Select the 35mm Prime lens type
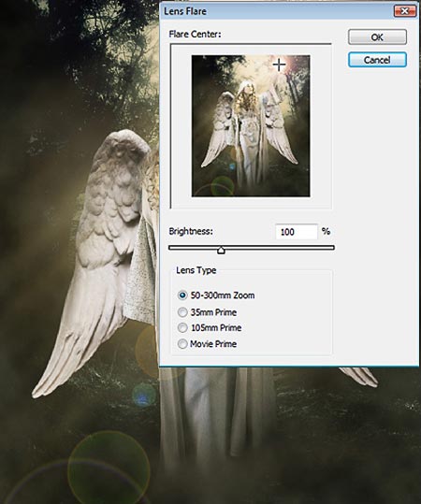Screen dimensions: 421x504 182,312
